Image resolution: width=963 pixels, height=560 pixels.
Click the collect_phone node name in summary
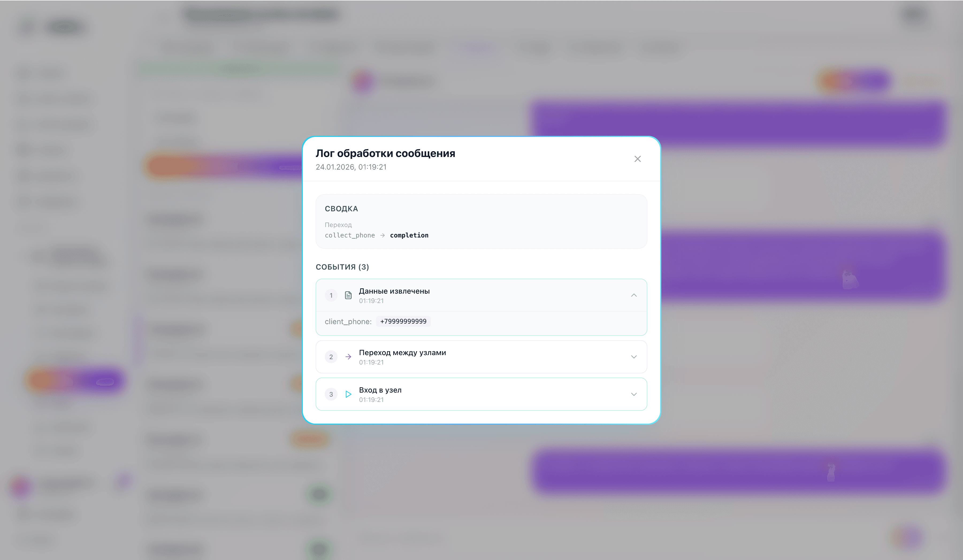coord(350,235)
